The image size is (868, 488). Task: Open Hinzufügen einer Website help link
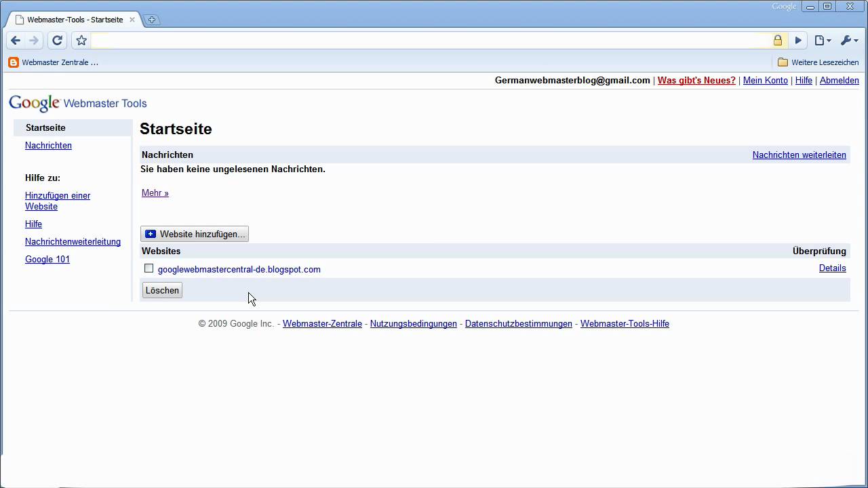(58, 201)
